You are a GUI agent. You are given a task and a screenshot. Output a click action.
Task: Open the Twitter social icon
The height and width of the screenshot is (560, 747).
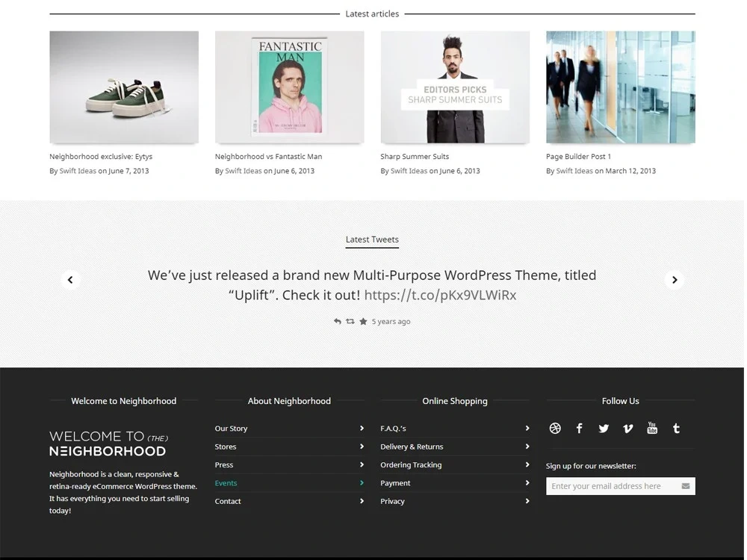(604, 429)
